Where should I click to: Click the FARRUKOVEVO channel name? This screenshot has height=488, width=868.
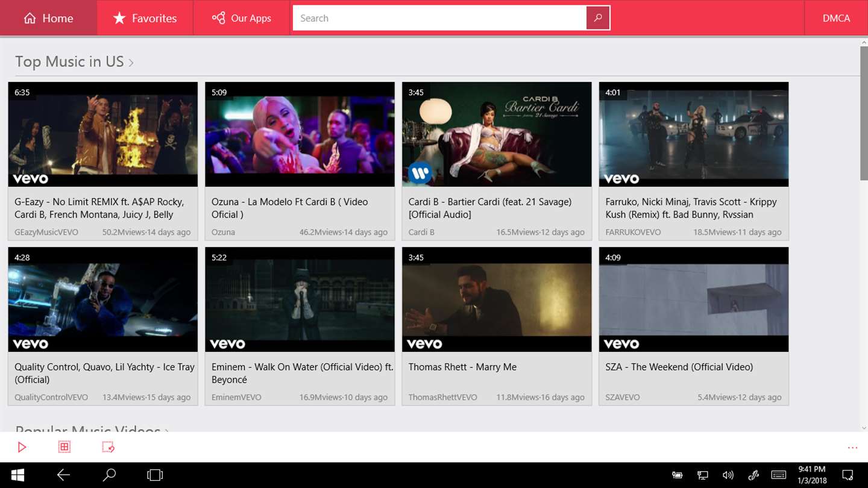(634, 232)
